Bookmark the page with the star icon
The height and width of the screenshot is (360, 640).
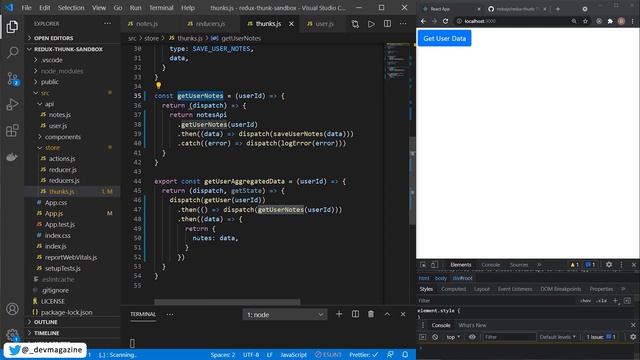[585, 21]
